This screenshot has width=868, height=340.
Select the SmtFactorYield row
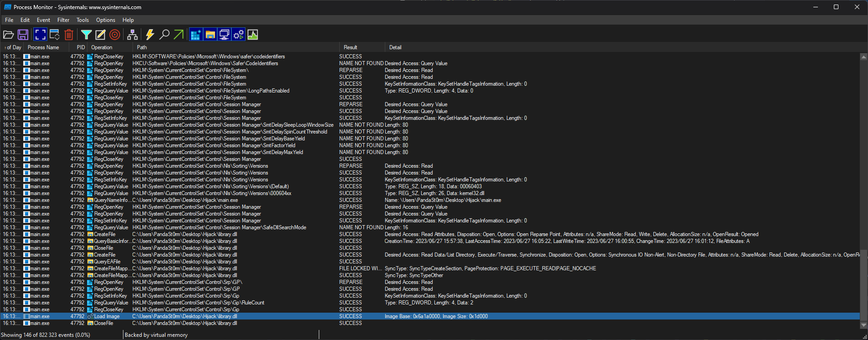click(x=430, y=145)
